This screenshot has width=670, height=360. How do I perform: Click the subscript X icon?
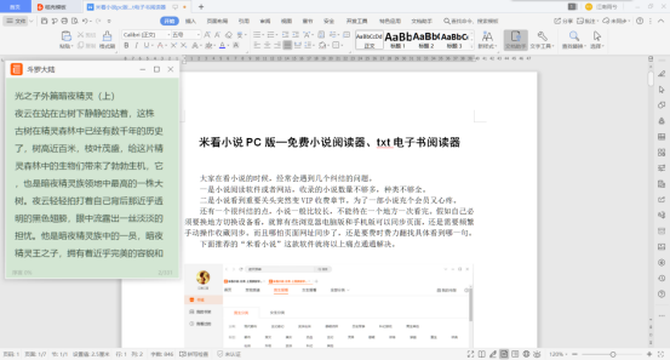coord(184,45)
